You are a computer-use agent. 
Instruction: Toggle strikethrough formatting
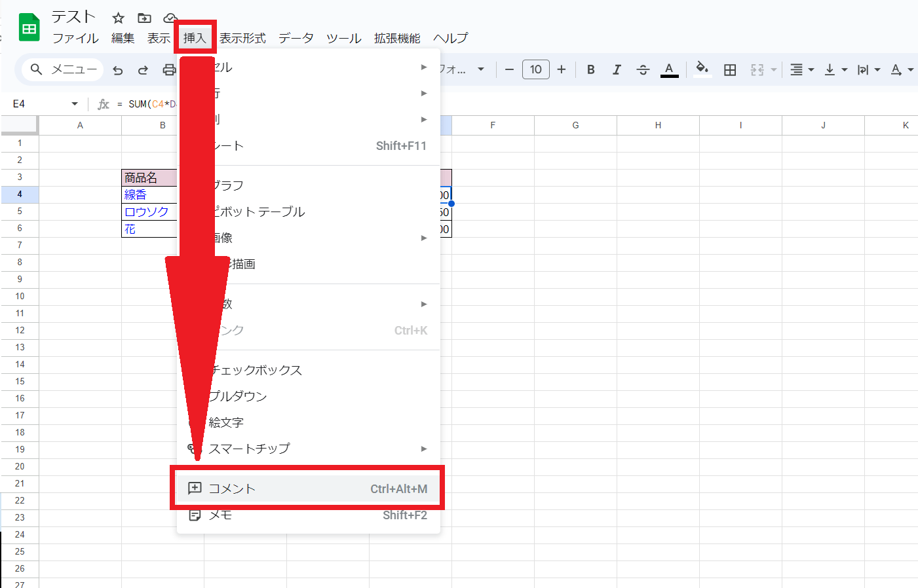(x=643, y=70)
